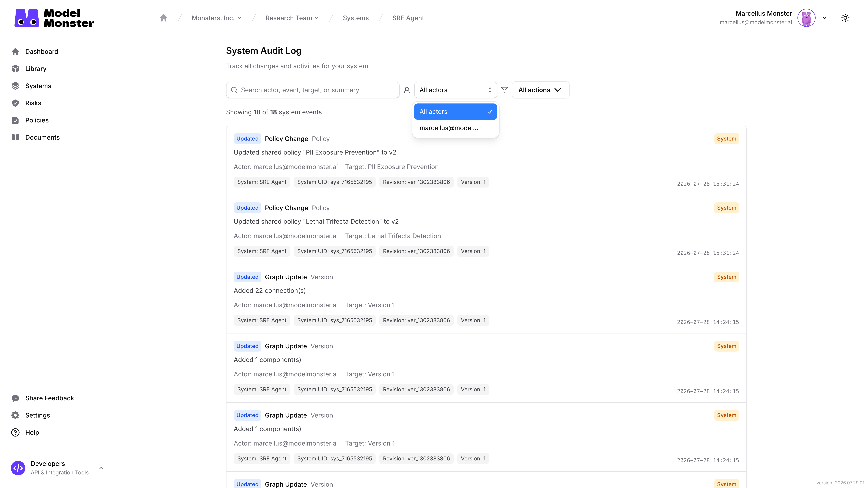Click the Documents book icon
The image size is (868, 488).
click(15, 137)
